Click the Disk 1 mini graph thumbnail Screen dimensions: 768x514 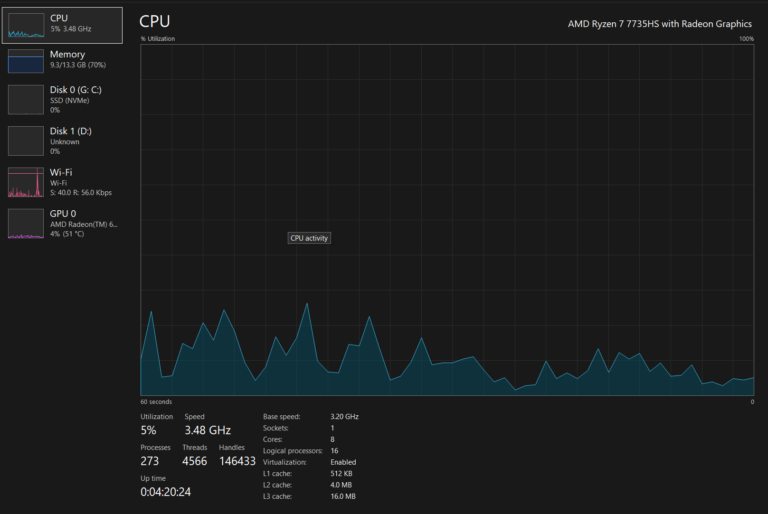[26, 141]
